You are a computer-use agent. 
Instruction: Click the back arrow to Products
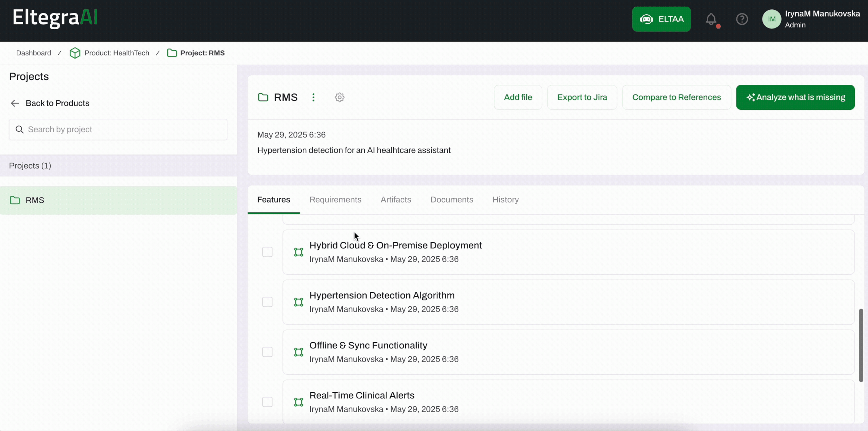pyautogui.click(x=15, y=103)
